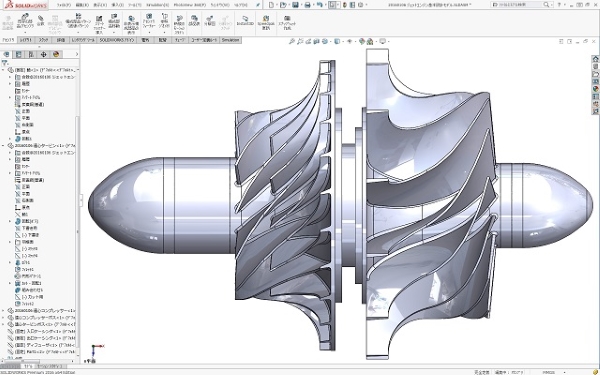This screenshot has height=375, width=600.
Task: Open the Linear Component Pattern tool
Action: coord(78,21)
